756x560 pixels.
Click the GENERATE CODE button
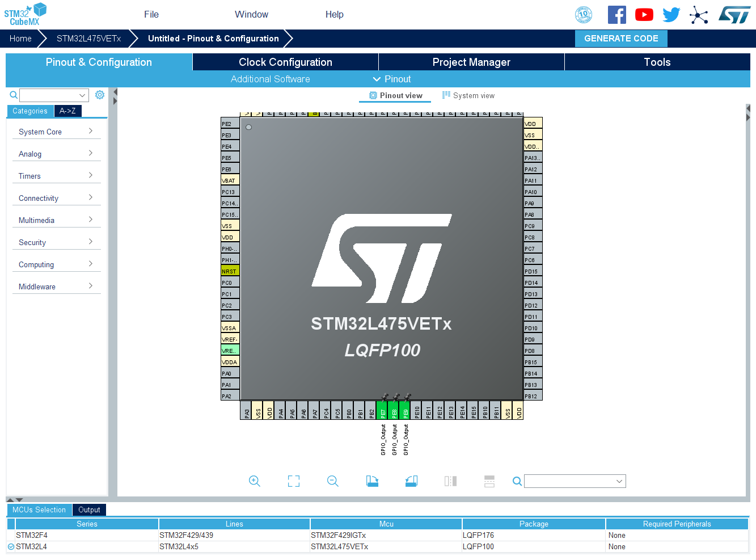click(x=621, y=39)
